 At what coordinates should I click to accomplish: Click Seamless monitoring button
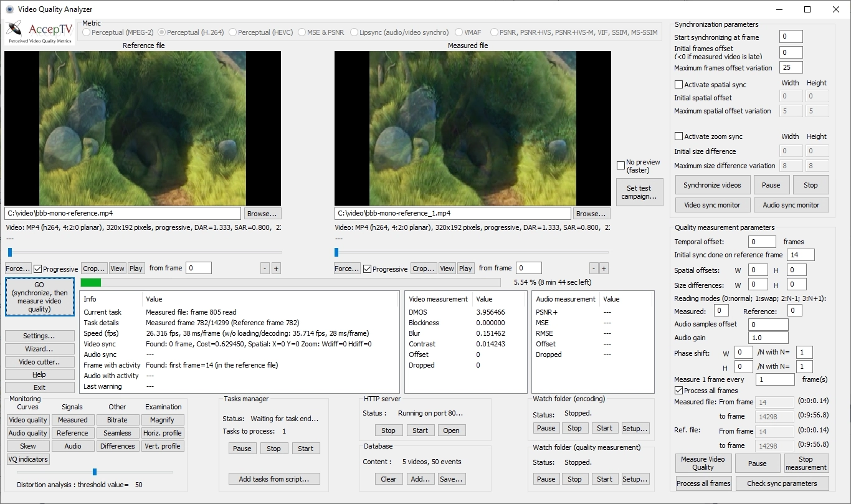(x=117, y=433)
